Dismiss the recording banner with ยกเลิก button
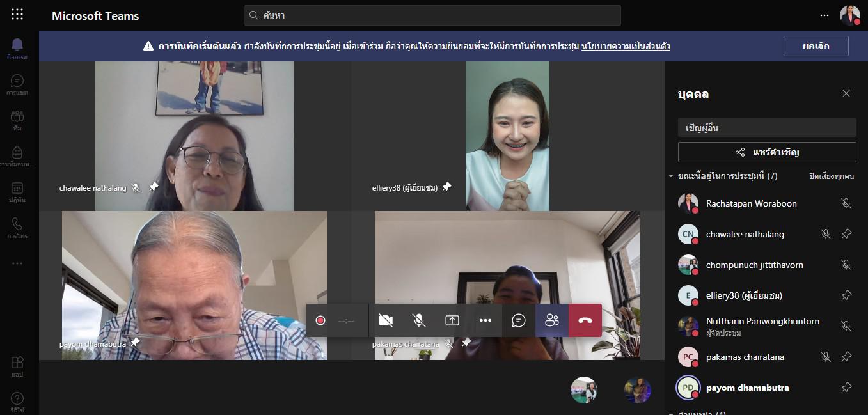Image resolution: width=868 pixels, height=415 pixels. pyautogui.click(x=816, y=46)
